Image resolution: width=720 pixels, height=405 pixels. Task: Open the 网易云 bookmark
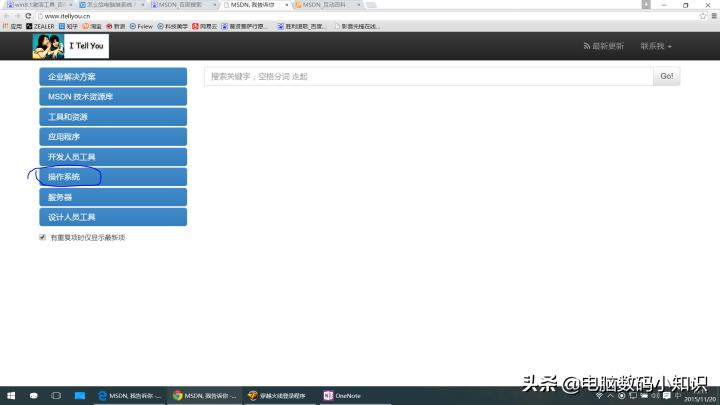[x=204, y=26]
